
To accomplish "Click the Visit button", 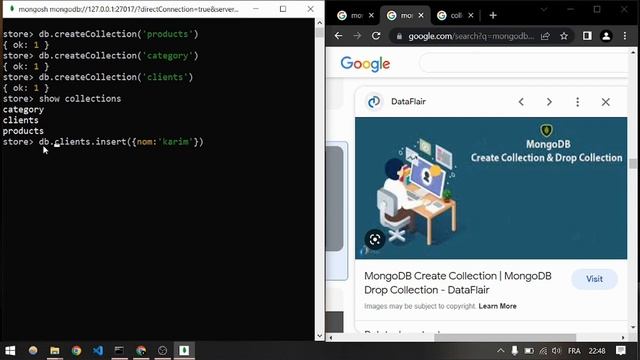I will 594,279.
